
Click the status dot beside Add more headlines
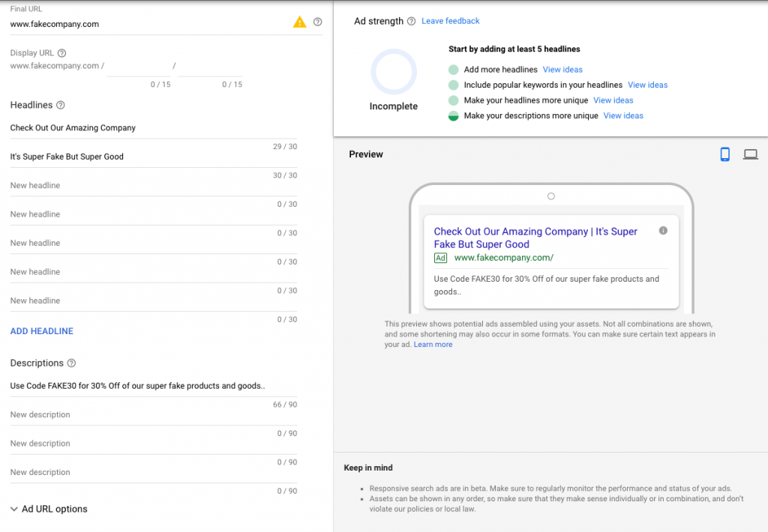point(454,70)
